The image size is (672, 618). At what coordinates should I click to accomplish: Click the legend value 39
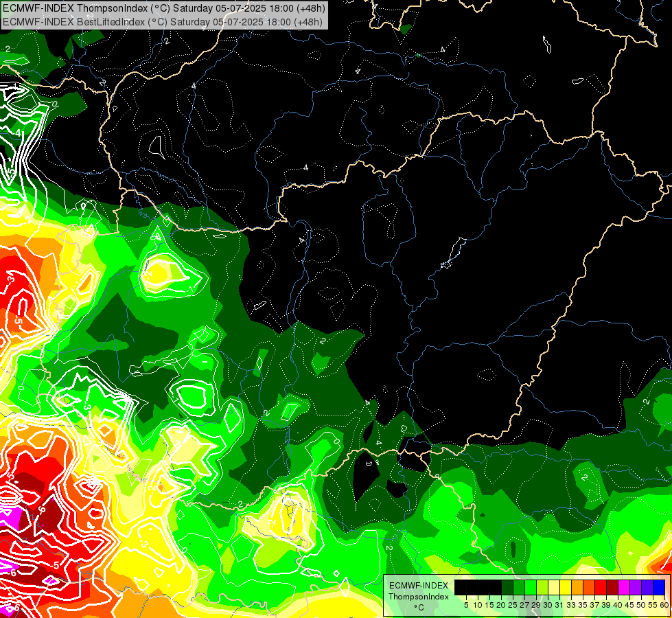click(606, 605)
